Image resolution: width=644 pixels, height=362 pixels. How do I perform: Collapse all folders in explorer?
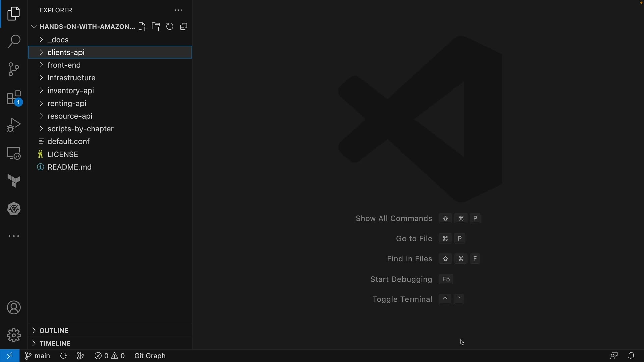click(184, 27)
